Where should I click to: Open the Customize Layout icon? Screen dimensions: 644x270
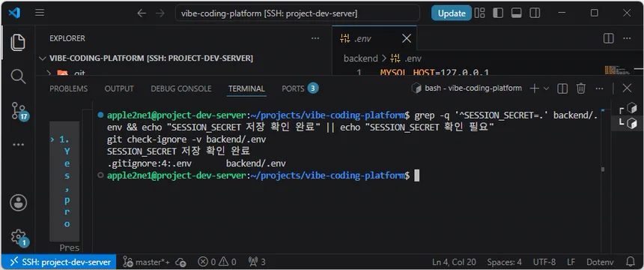[x=480, y=13]
